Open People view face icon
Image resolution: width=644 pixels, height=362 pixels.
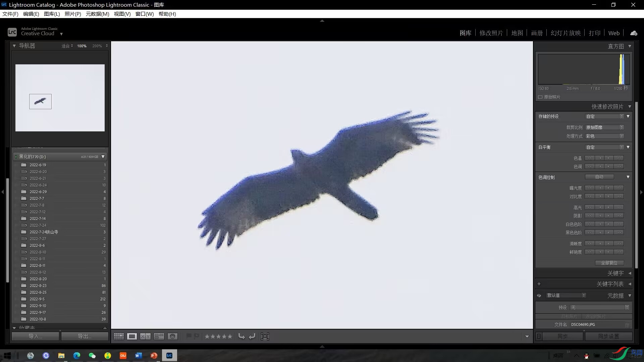click(x=172, y=336)
